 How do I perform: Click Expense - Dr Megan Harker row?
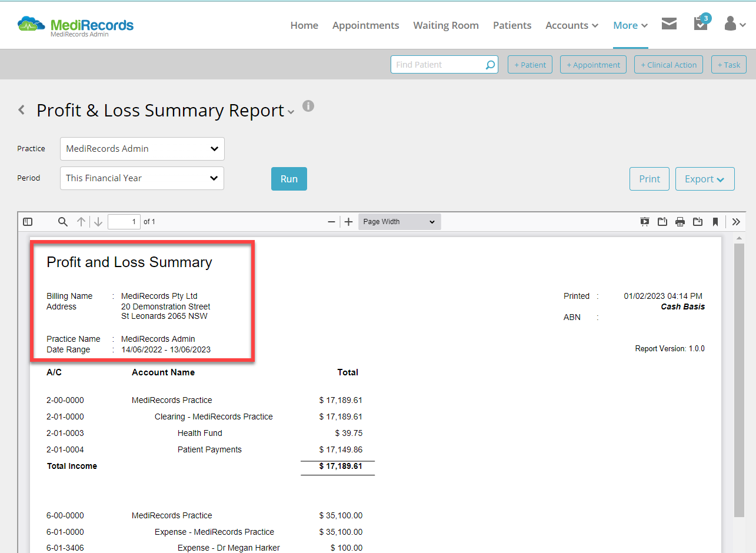tap(204, 548)
